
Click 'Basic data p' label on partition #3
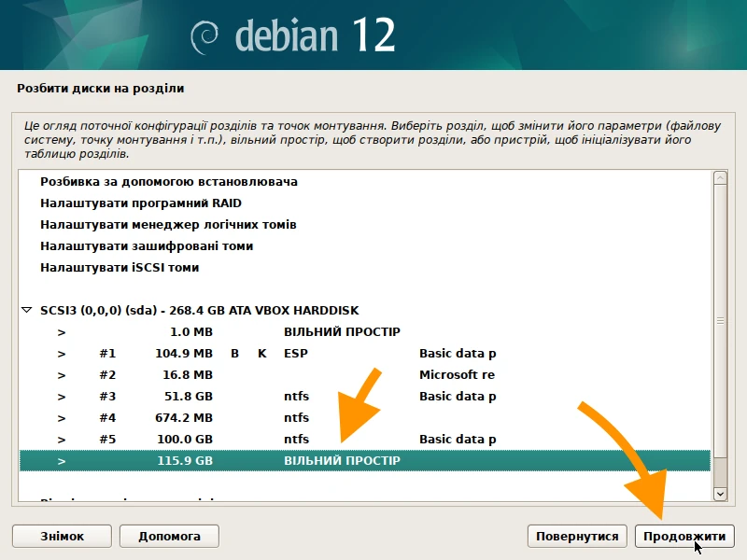pos(458,396)
